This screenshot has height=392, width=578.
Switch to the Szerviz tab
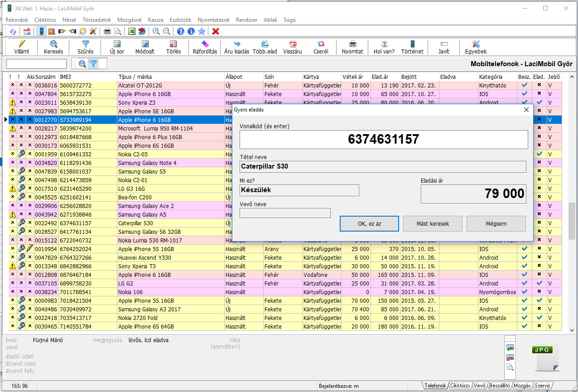[x=542, y=386]
